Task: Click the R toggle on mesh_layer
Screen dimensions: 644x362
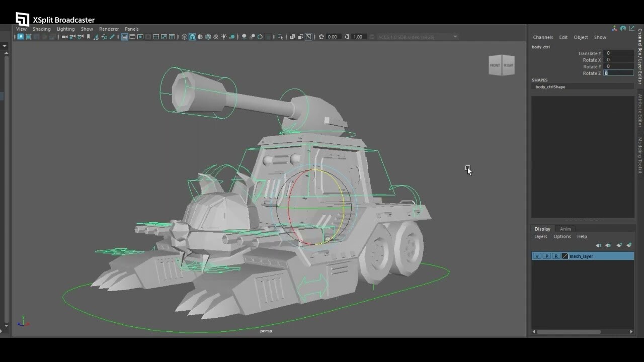Action: [x=556, y=256]
